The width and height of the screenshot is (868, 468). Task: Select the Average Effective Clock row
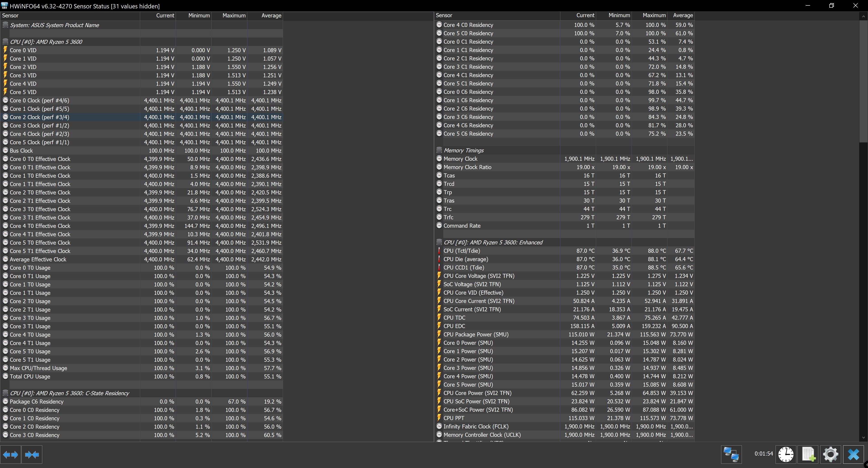[x=142, y=260]
